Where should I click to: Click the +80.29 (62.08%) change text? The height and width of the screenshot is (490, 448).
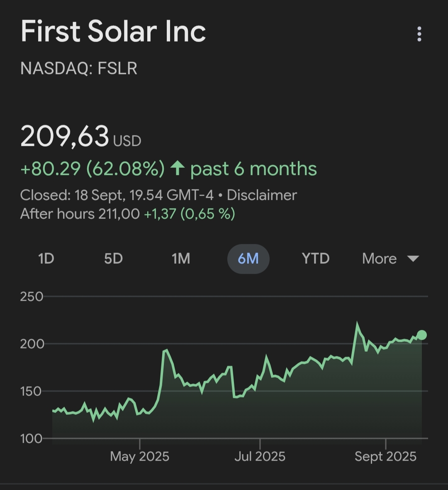92,169
